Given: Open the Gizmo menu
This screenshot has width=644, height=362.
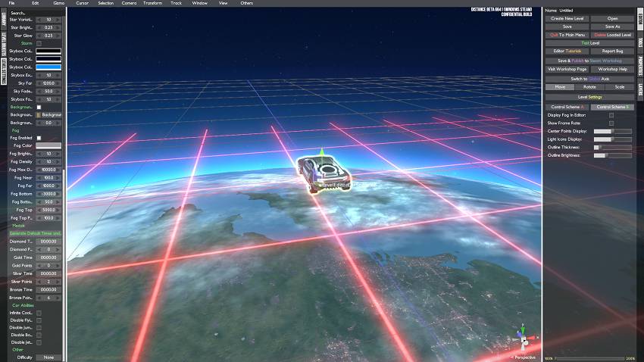Looking at the screenshot, I should 59,3.
